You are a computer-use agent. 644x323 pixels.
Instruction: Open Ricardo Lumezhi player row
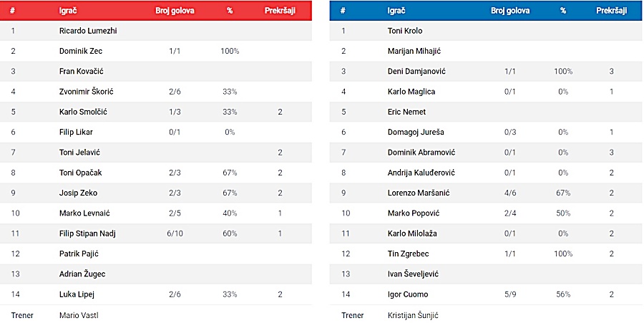pyautogui.click(x=88, y=31)
